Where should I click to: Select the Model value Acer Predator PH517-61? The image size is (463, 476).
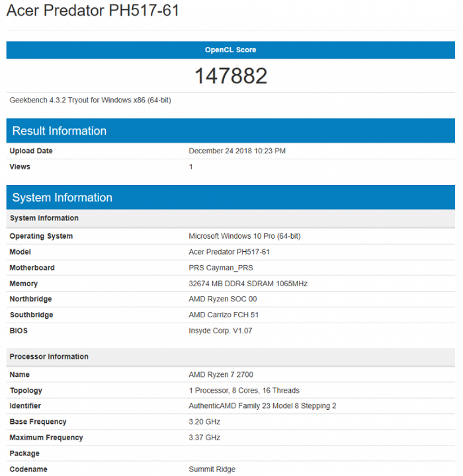(229, 252)
